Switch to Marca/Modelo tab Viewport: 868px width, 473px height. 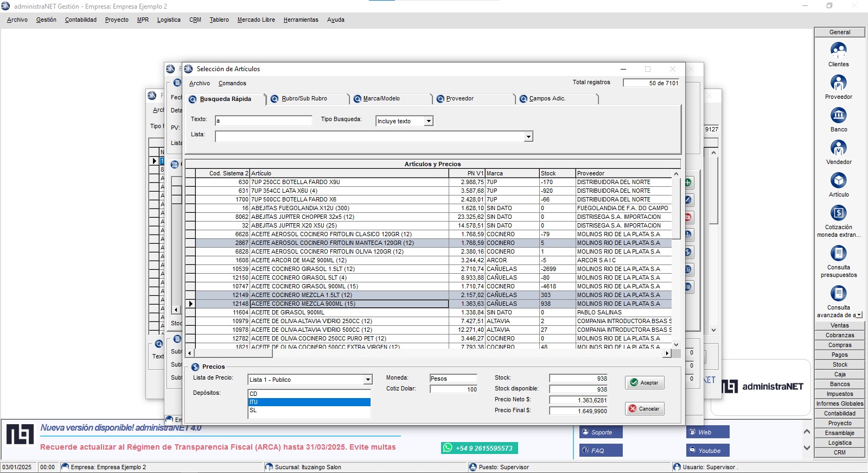(391, 99)
